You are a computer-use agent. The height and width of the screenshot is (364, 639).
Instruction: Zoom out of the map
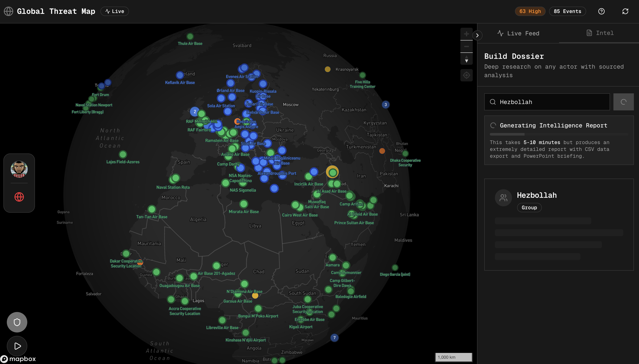(466, 46)
